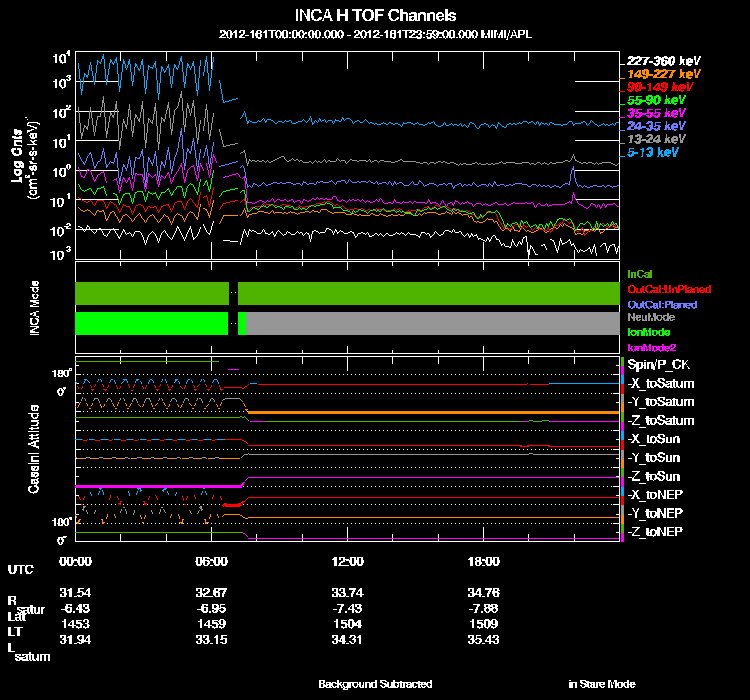This screenshot has height=700, width=750.
Task: Select the NeuMode legend entry
Action: (x=651, y=317)
